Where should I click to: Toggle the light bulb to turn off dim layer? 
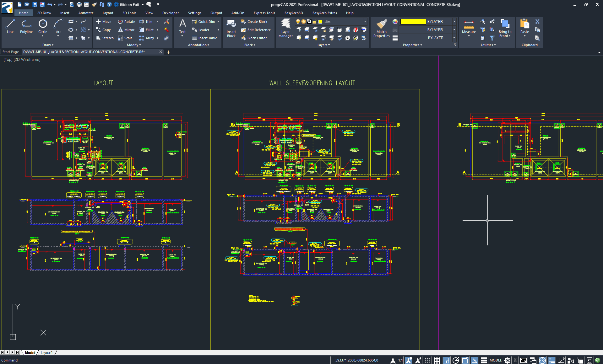click(298, 22)
